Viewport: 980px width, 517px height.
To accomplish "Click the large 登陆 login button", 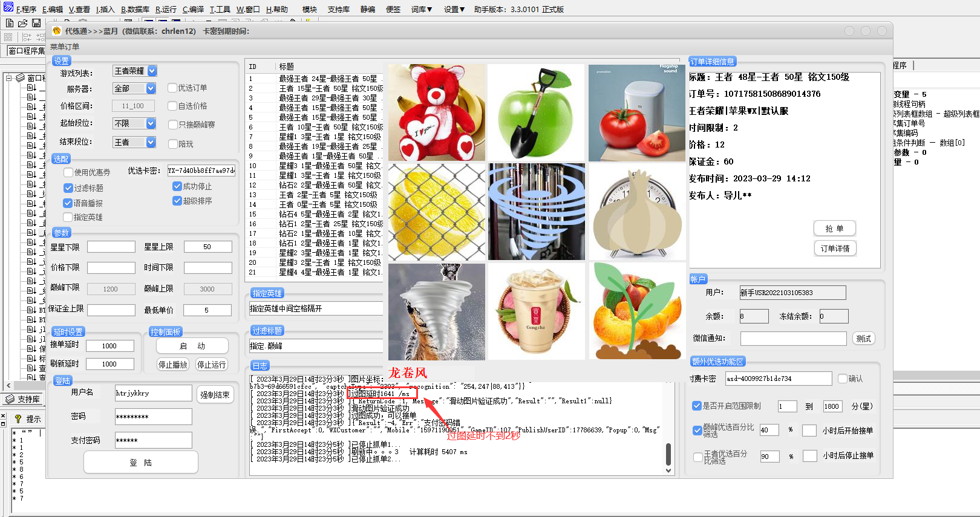I will point(140,463).
